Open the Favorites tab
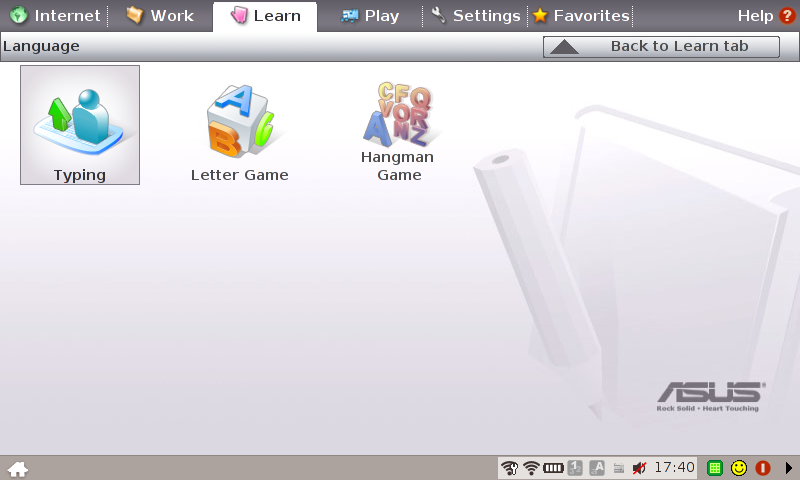Image resolution: width=800 pixels, height=480 pixels. pos(581,16)
